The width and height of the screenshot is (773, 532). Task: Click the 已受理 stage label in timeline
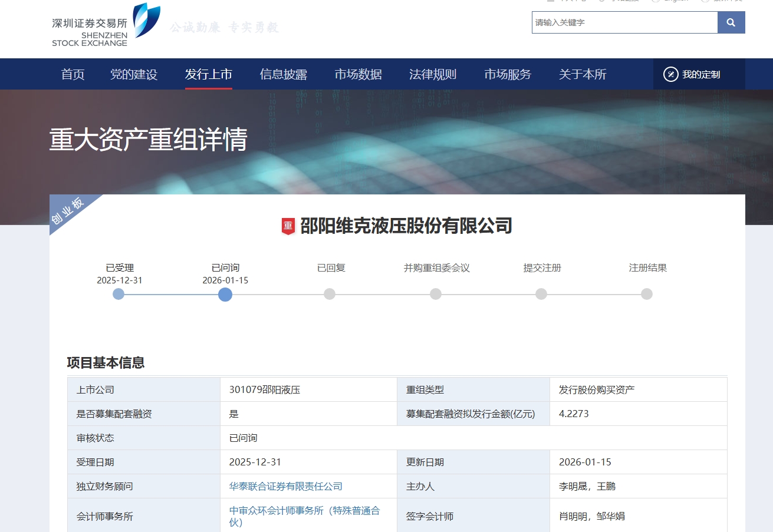[120, 268]
